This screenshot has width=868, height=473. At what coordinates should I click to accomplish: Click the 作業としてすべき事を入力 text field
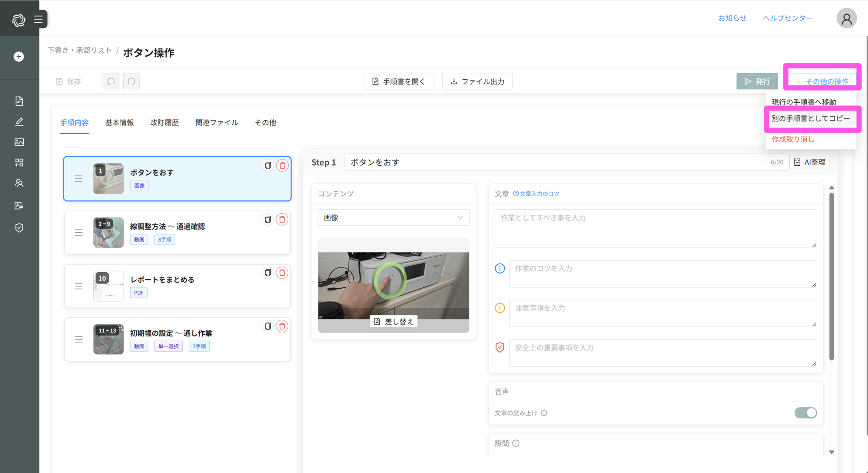pyautogui.click(x=655, y=228)
